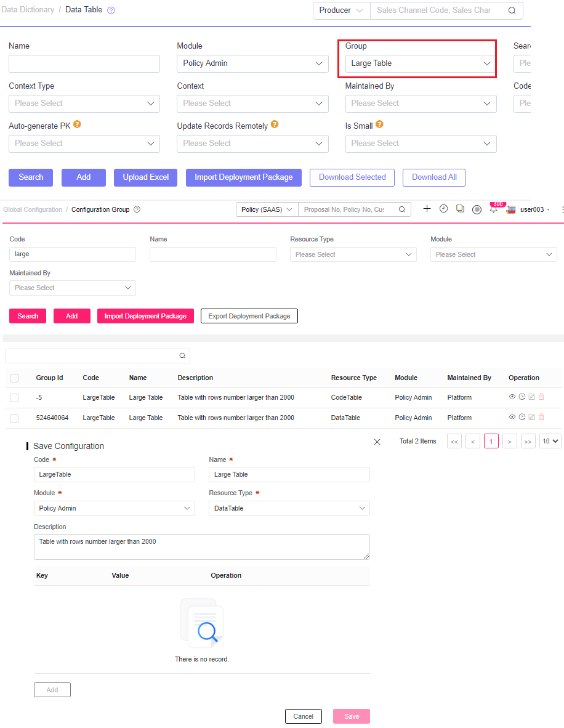View details of Group Id -5 row
The width and height of the screenshot is (564, 728).
(x=512, y=397)
